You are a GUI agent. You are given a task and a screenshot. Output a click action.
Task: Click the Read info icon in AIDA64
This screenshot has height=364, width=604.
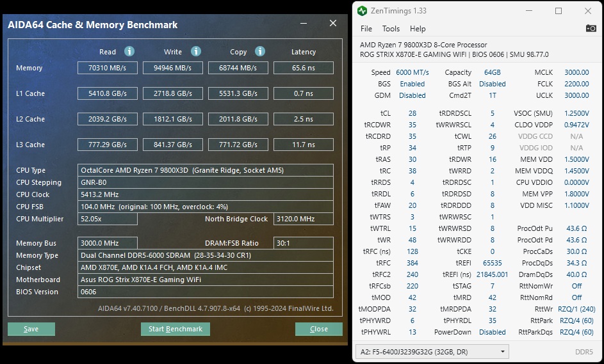(129, 51)
